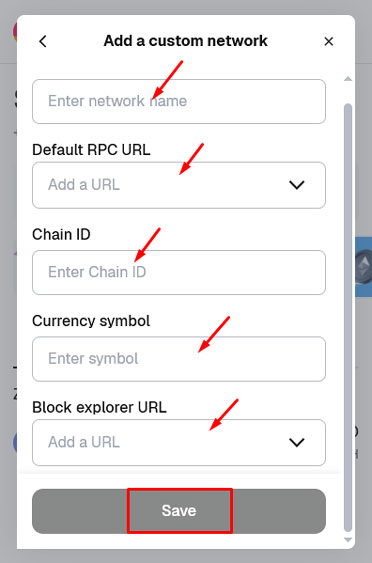Click the Ethereum coin icon behind dialog
Screen dimensions: 372x563
pyautogui.click(x=363, y=266)
